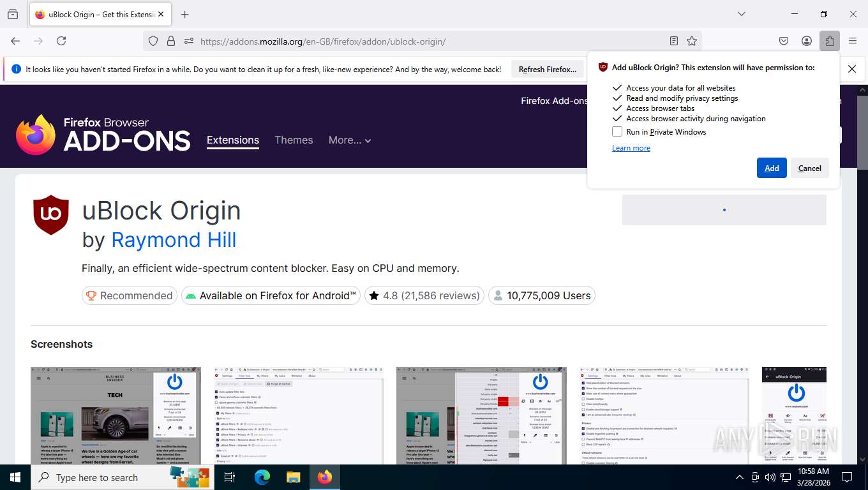Open Task View on taskbar

[x=230, y=477]
